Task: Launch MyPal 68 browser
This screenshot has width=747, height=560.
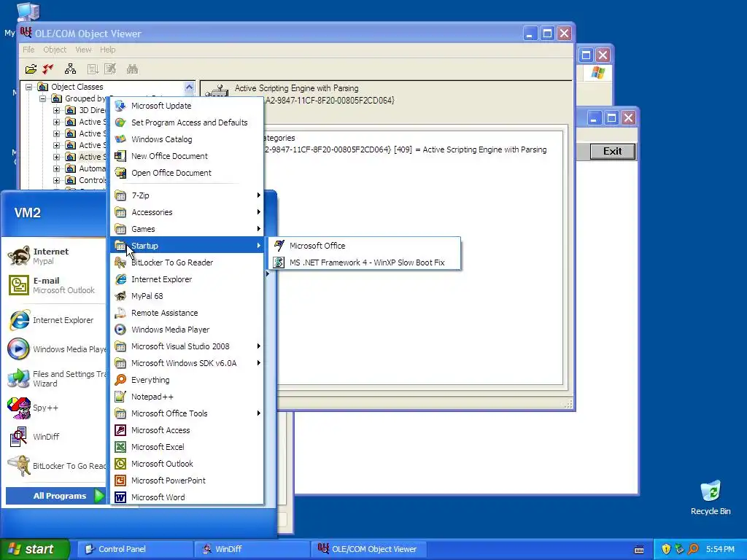Action: (x=187, y=296)
